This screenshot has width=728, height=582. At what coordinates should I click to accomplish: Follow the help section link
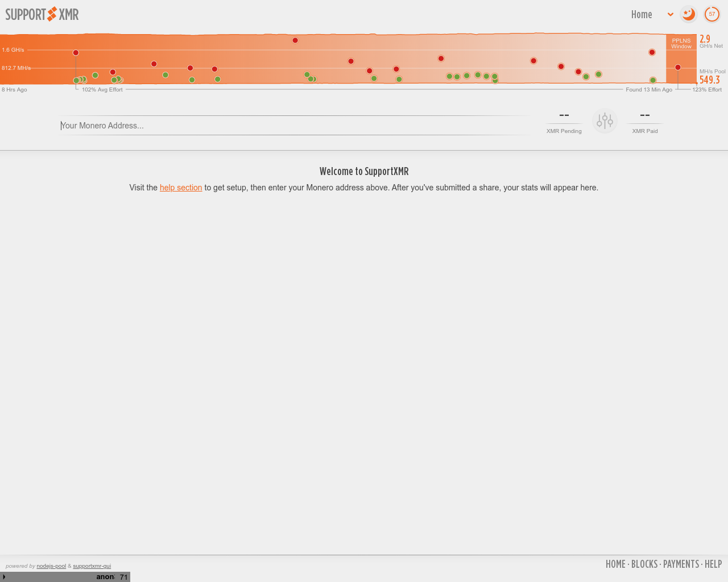point(181,188)
